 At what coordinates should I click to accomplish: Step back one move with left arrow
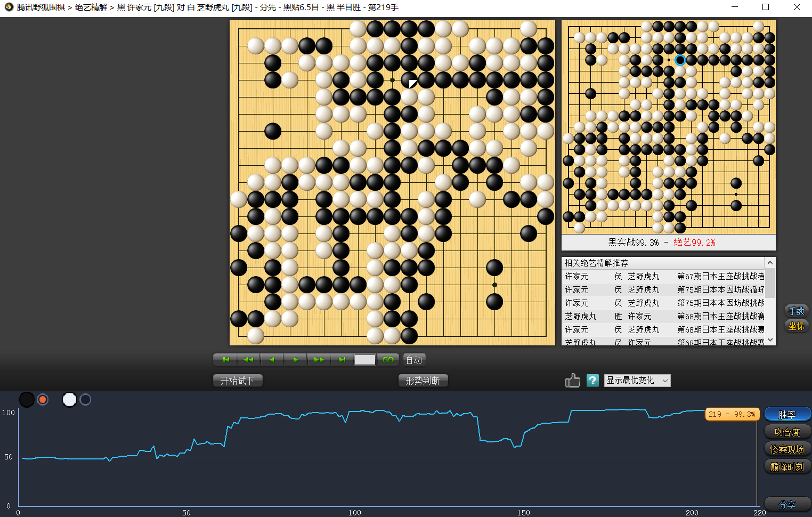tap(272, 360)
